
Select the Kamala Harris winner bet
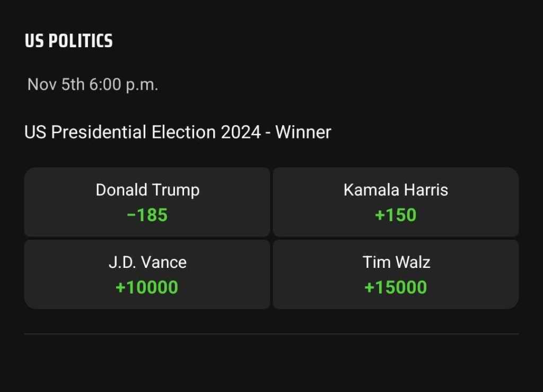(x=396, y=202)
